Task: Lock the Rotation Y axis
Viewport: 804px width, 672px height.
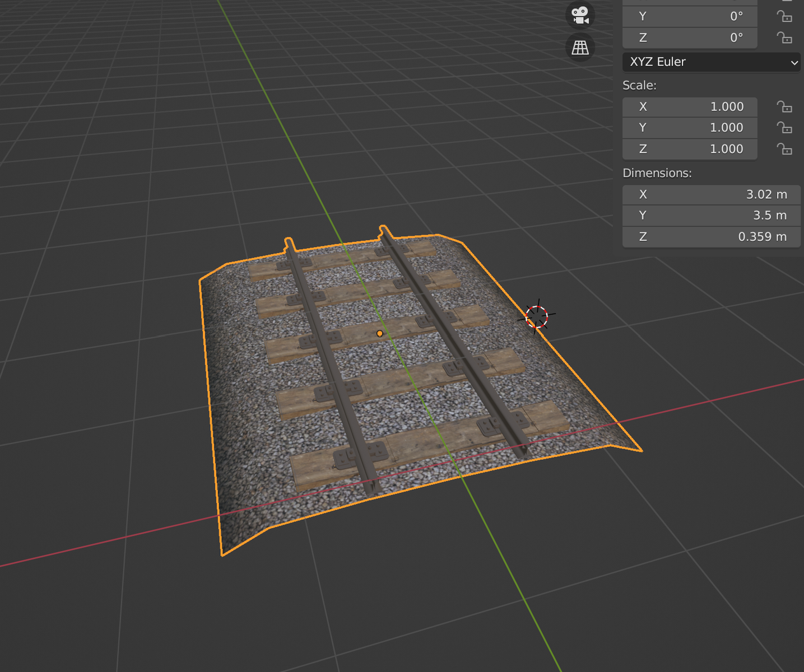Action: (x=784, y=16)
